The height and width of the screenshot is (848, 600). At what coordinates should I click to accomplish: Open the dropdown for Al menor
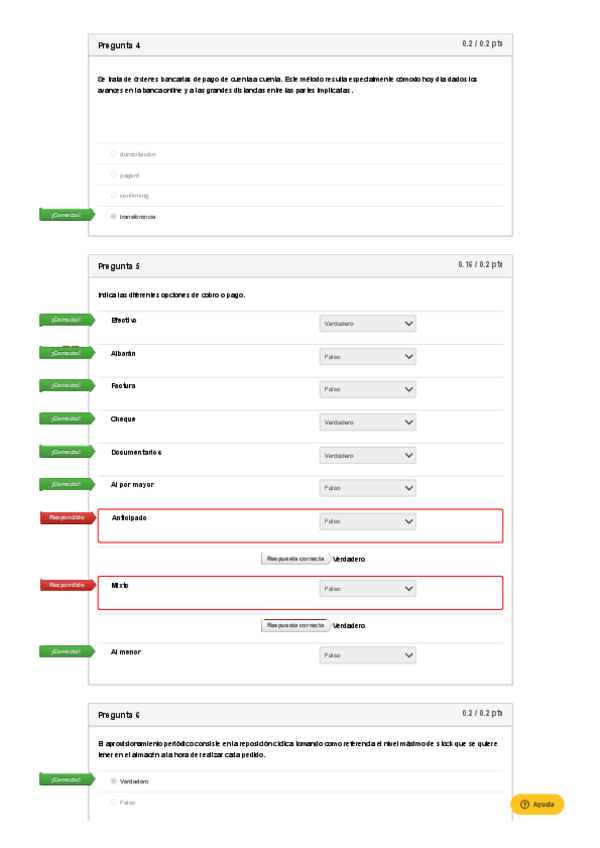click(367, 655)
